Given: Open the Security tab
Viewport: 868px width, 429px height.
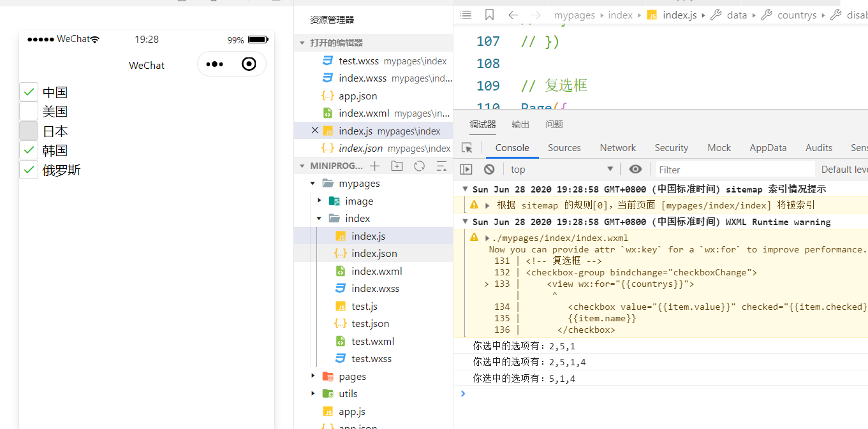Looking at the screenshot, I should pos(672,148).
